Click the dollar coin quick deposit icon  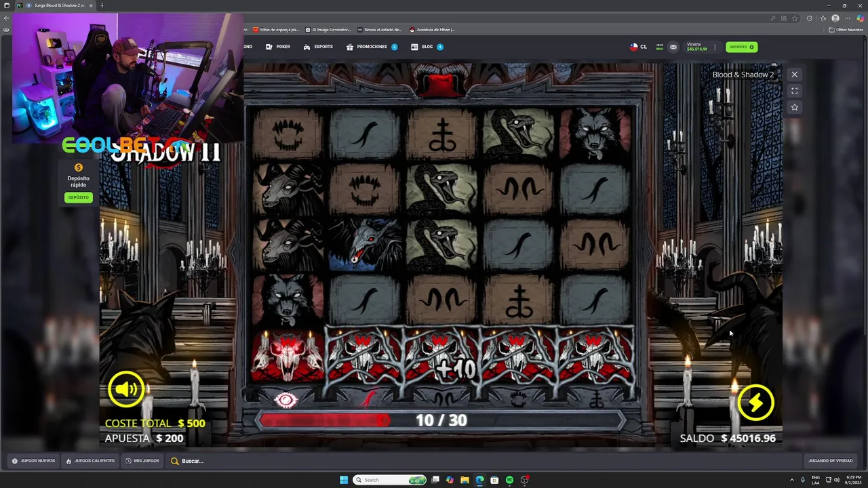(78, 167)
